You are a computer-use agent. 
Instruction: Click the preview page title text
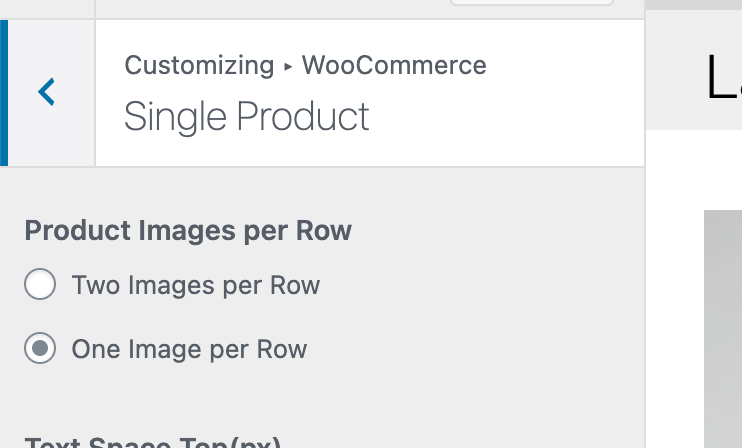click(722, 80)
